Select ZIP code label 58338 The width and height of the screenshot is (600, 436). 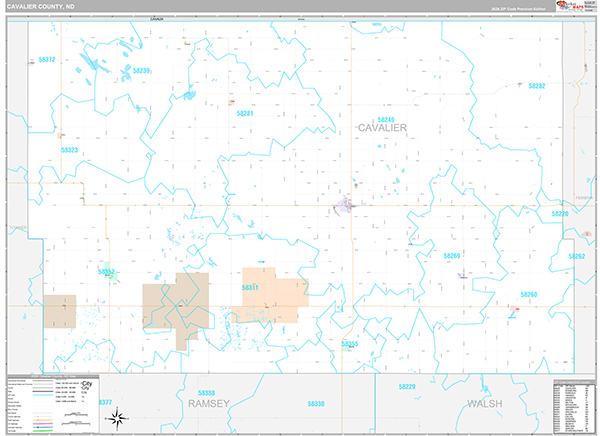[x=206, y=393]
